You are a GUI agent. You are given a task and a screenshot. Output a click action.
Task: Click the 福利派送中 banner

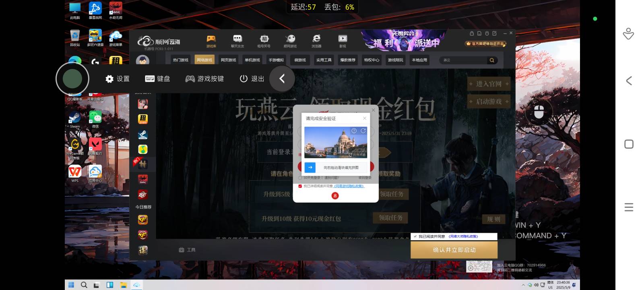pos(404,40)
